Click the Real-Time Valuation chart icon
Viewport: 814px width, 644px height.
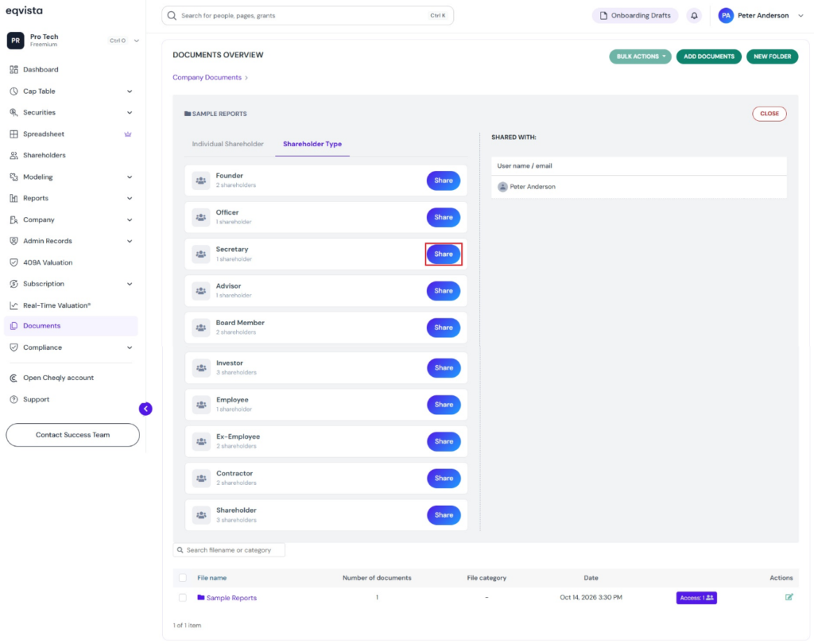tap(14, 305)
